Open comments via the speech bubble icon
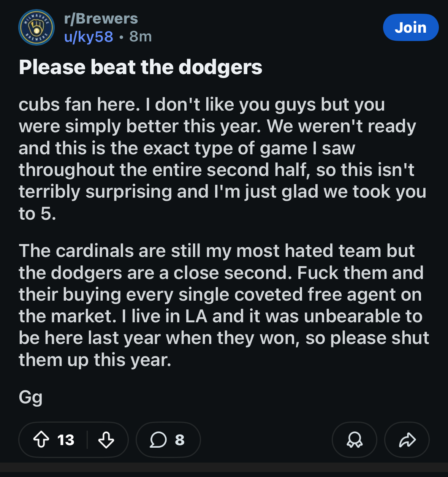This screenshot has height=477, width=448. tap(158, 440)
